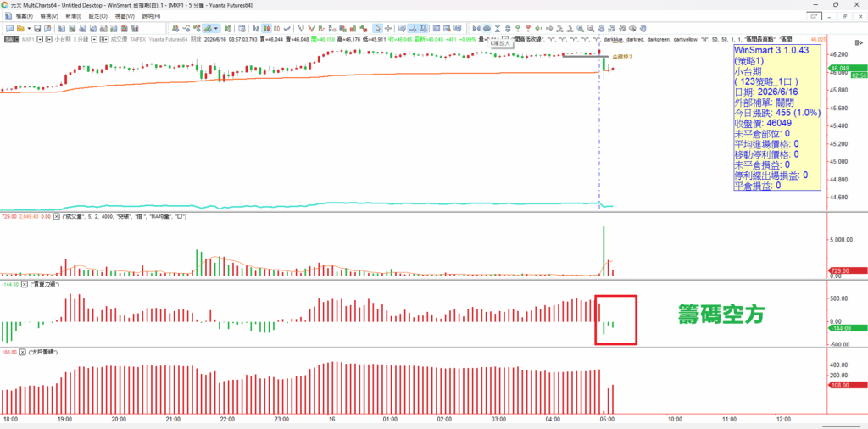Close the 大戶籌碼 indicator with X box
The image size is (868, 429).
[23, 352]
